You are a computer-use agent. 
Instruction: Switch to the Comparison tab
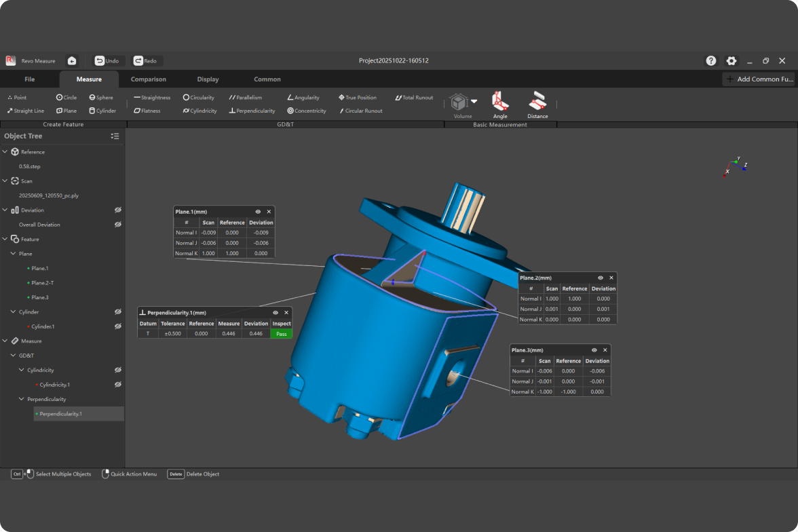[149, 79]
